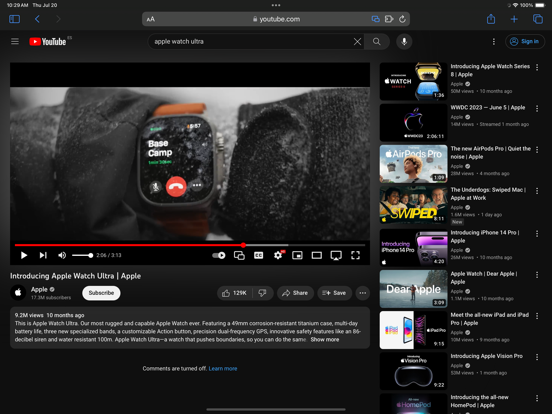Open The Underdogs: Swiped Mac video title
The height and width of the screenshot is (414, 552).
pyautogui.click(x=488, y=194)
